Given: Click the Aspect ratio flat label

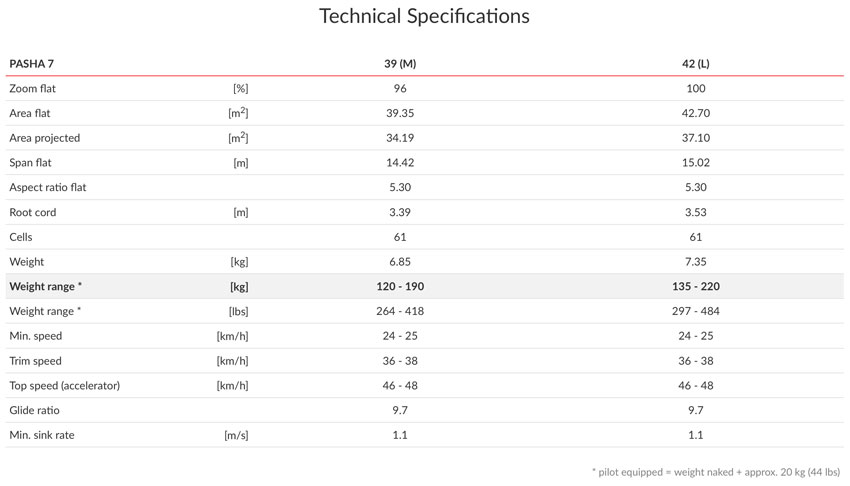Looking at the screenshot, I should pos(48,187).
